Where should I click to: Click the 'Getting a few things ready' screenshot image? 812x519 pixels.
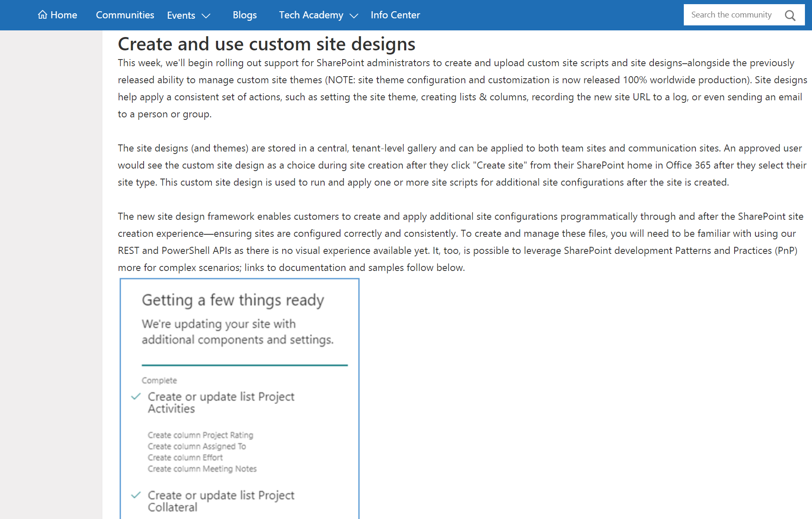[239, 399]
